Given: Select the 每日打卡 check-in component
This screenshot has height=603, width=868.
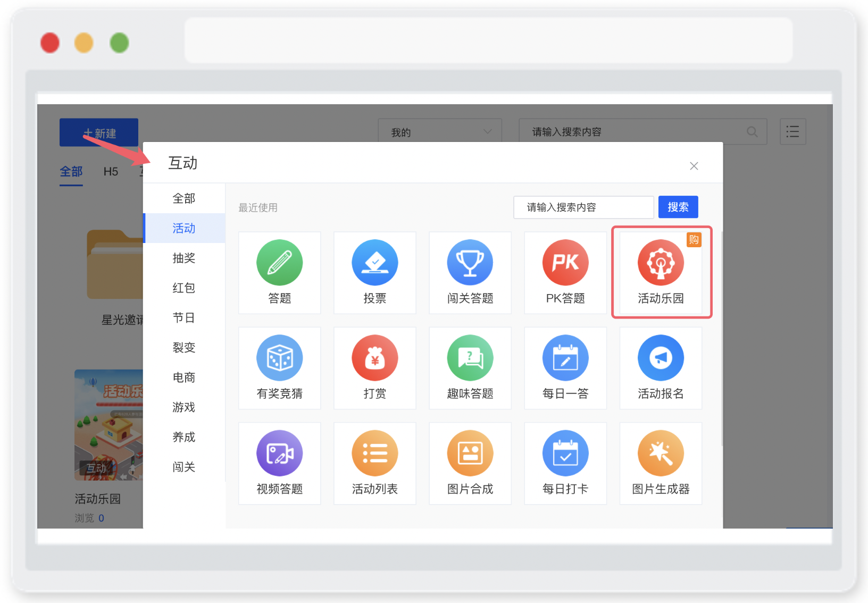Looking at the screenshot, I should coord(565,463).
